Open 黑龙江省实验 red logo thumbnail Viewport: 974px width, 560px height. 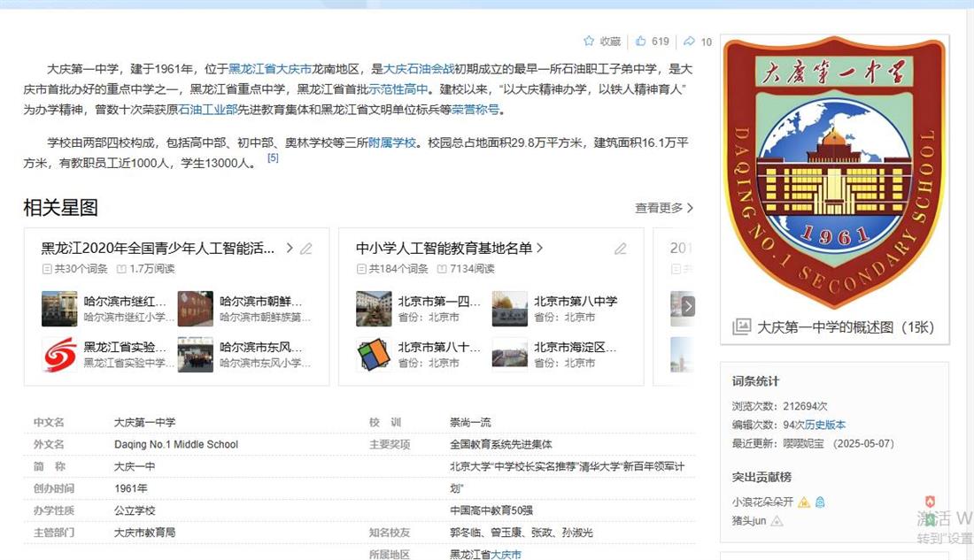coord(59,355)
